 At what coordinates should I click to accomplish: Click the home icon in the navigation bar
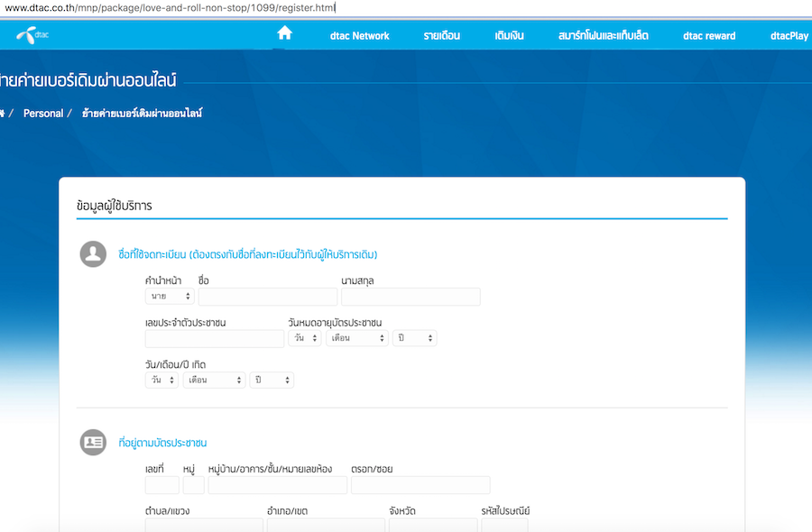[284, 34]
